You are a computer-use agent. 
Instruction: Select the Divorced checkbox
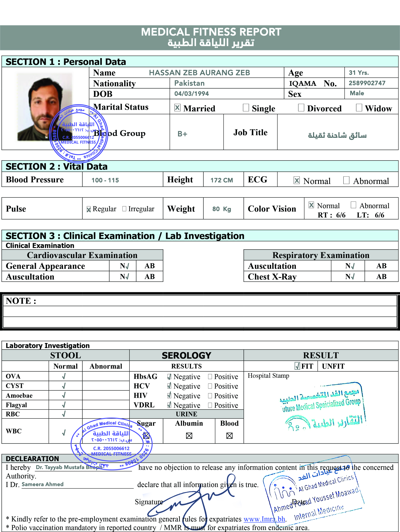pyautogui.click(x=301, y=108)
